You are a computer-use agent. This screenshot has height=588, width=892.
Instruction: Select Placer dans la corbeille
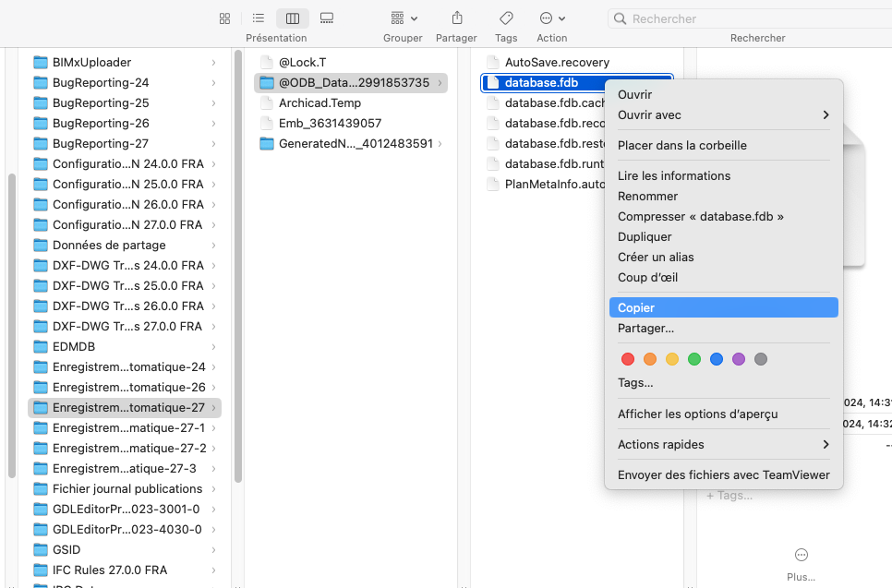tap(724, 145)
